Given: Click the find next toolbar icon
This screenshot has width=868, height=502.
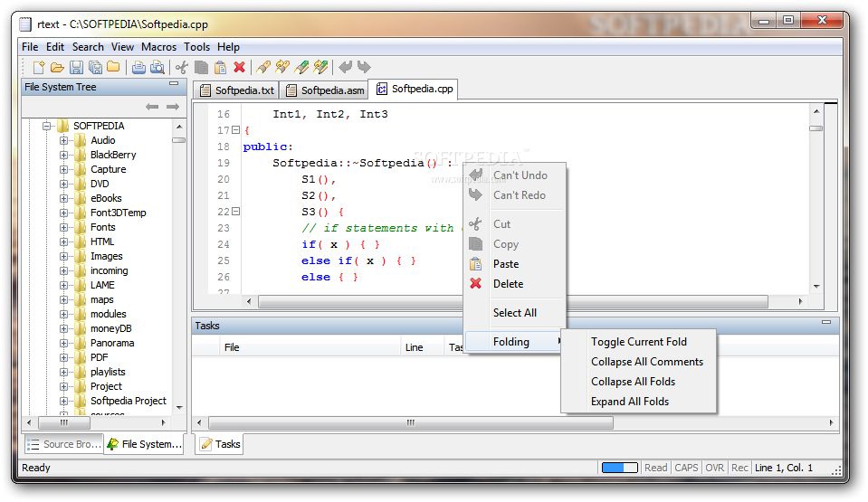Looking at the screenshot, I should [x=283, y=67].
